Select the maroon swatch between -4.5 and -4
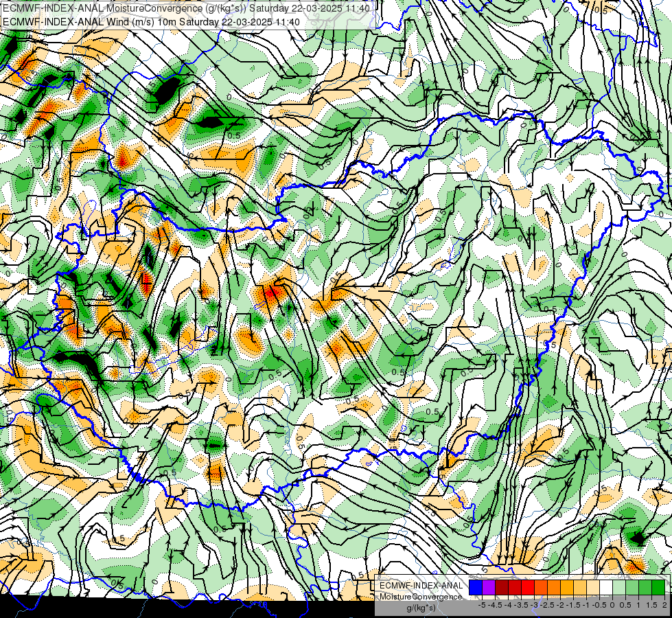672x618 pixels. [502, 587]
